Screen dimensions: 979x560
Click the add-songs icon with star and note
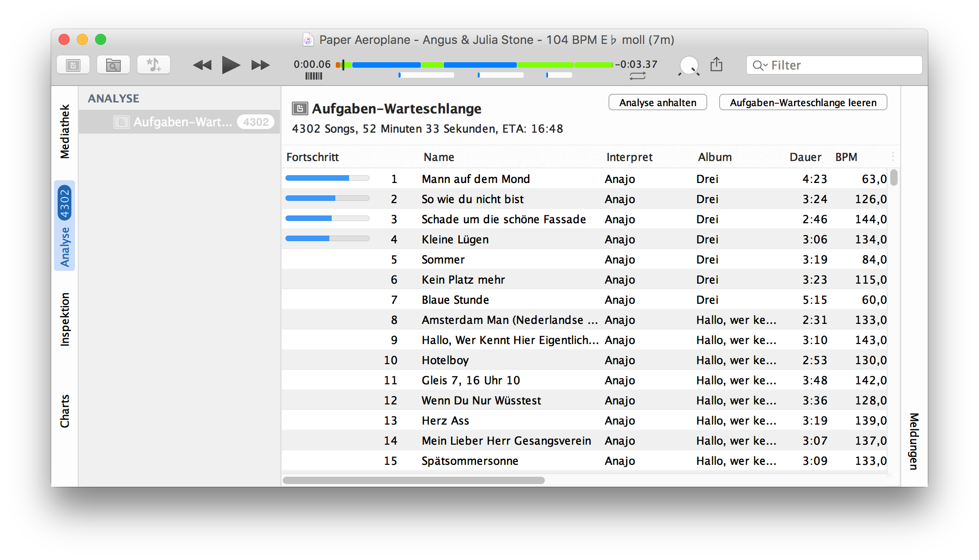153,65
